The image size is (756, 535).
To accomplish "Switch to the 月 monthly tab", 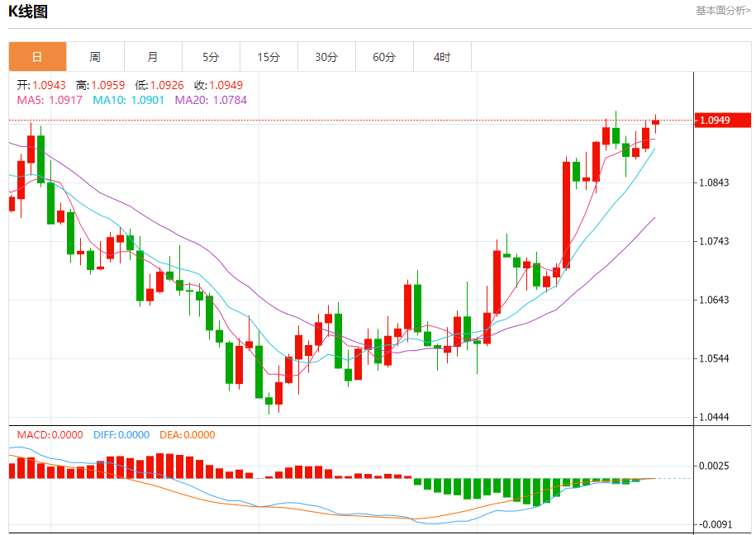I will 154,57.
